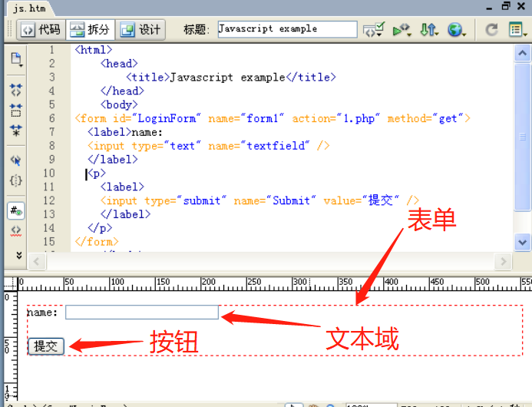The height and width of the screenshot is (407, 532).
Task: Expand the coding toolbar overflow chevron
Action: tap(19, 255)
